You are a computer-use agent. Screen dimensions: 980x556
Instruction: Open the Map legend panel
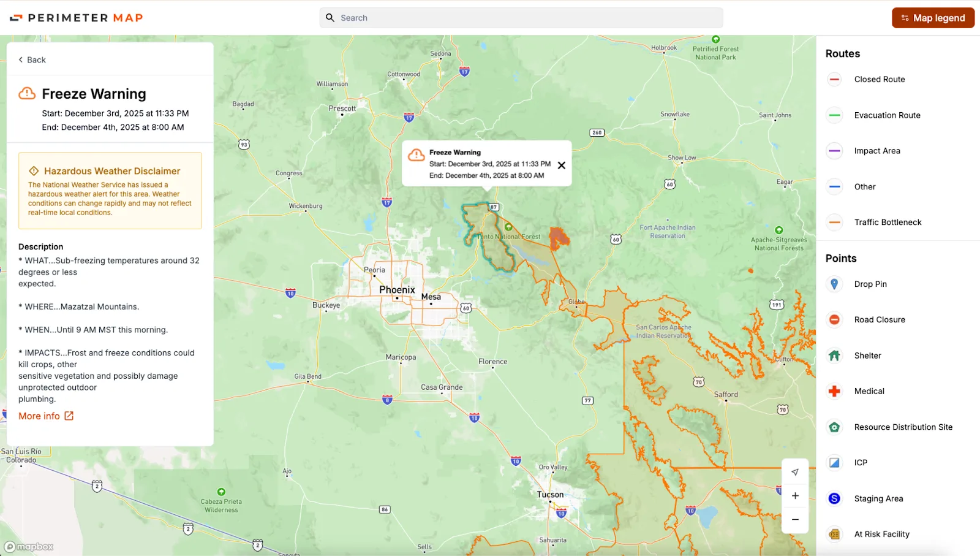[932, 18]
